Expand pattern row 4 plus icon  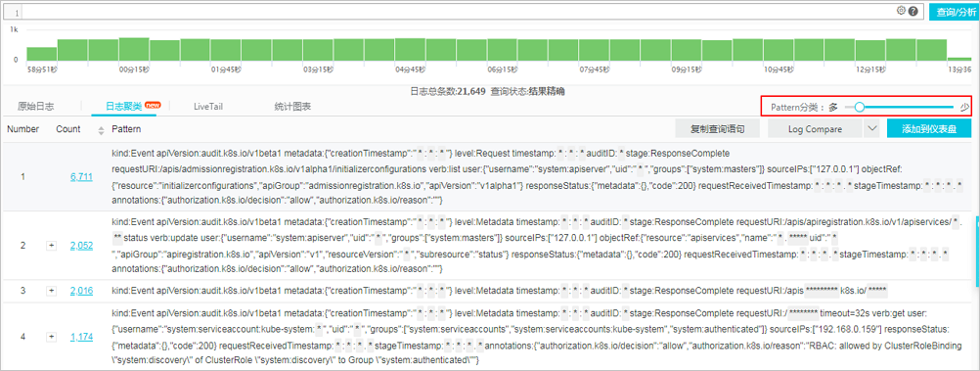(51, 337)
